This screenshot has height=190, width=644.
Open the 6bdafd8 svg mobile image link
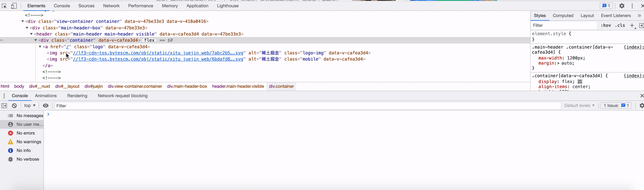coord(158,59)
